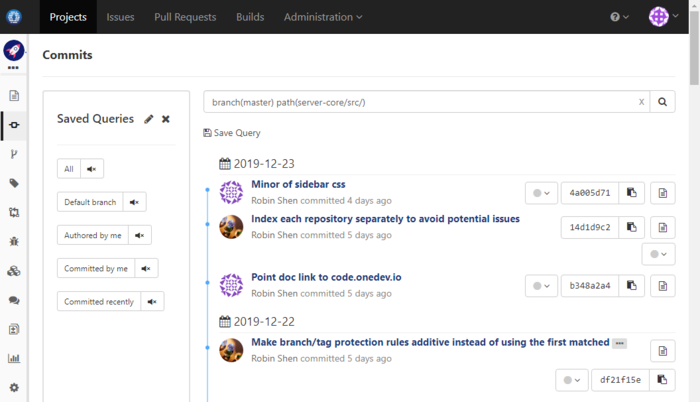
Task: Toggle watch for Authored by me query
Action: point(140,235)
